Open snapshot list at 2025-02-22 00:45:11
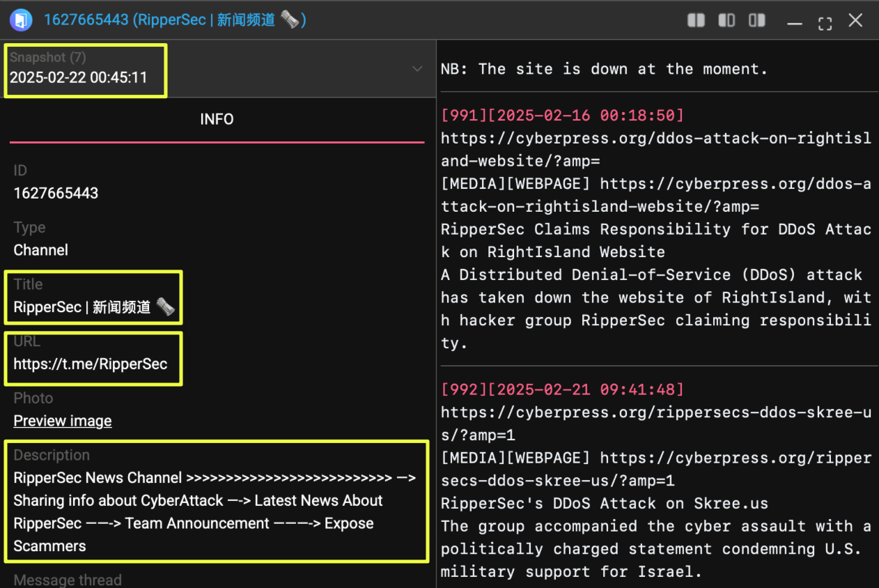Viewport: 879px width, 588px height. [79, 77]
